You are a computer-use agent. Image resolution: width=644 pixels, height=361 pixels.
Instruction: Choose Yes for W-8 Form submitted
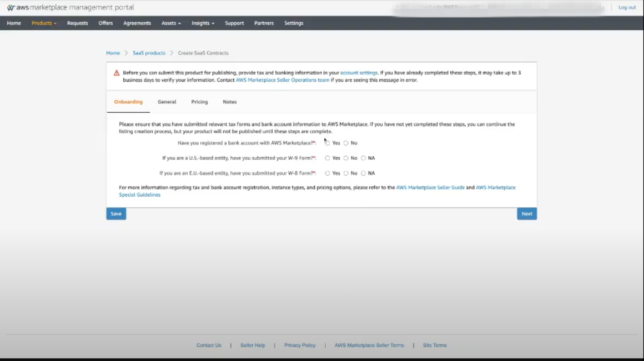point(327,173)
